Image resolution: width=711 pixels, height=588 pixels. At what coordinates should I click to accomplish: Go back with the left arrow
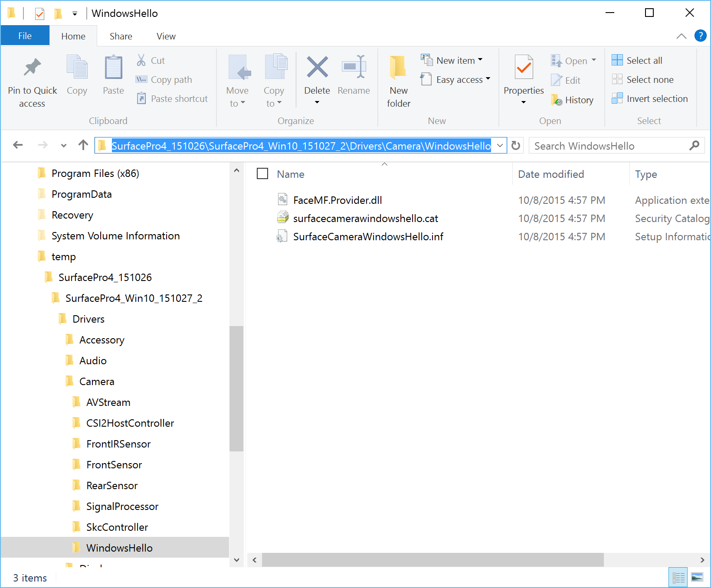(18, 145)
